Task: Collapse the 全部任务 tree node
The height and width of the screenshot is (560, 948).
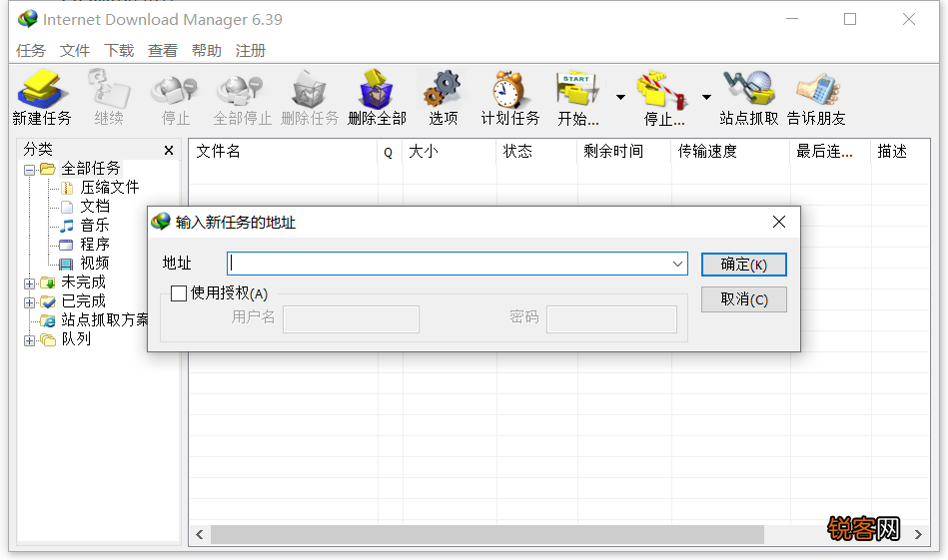Action: pos(29,170)
